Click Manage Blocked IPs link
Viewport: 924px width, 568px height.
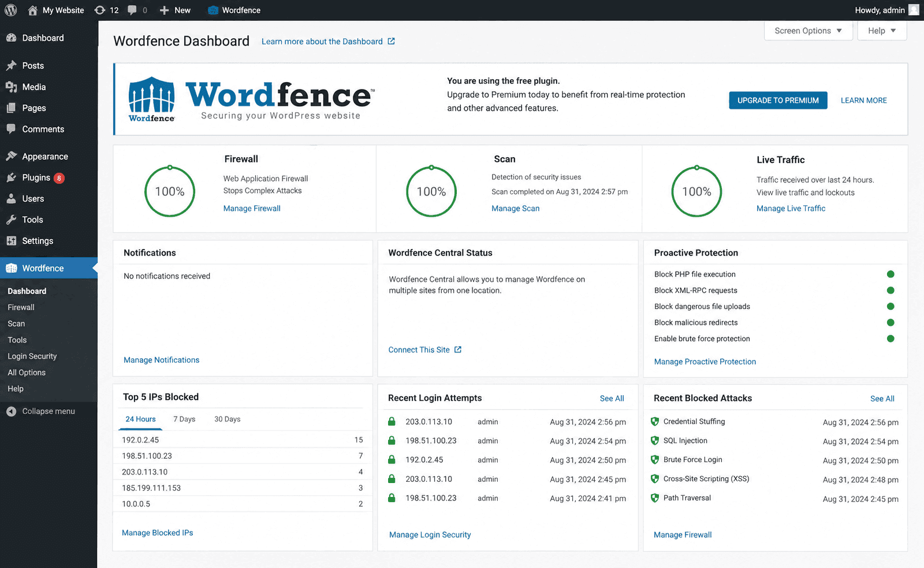[x=157, y=533]
